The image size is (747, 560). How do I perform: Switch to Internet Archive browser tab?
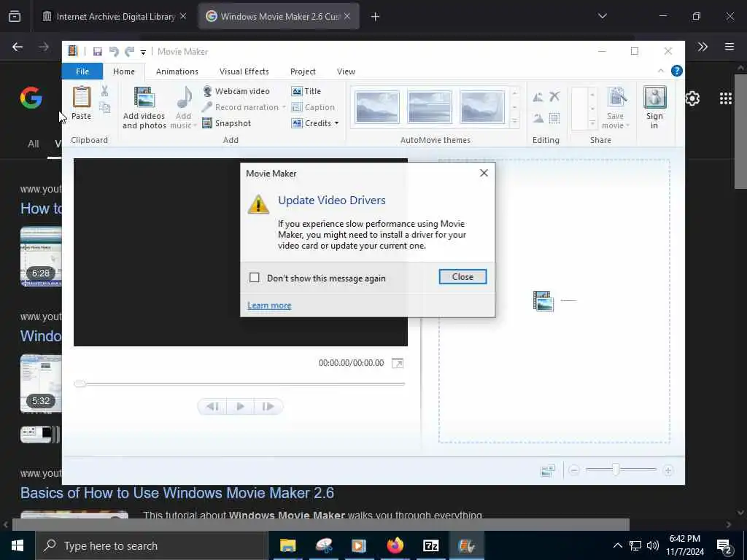click(115, 17)
